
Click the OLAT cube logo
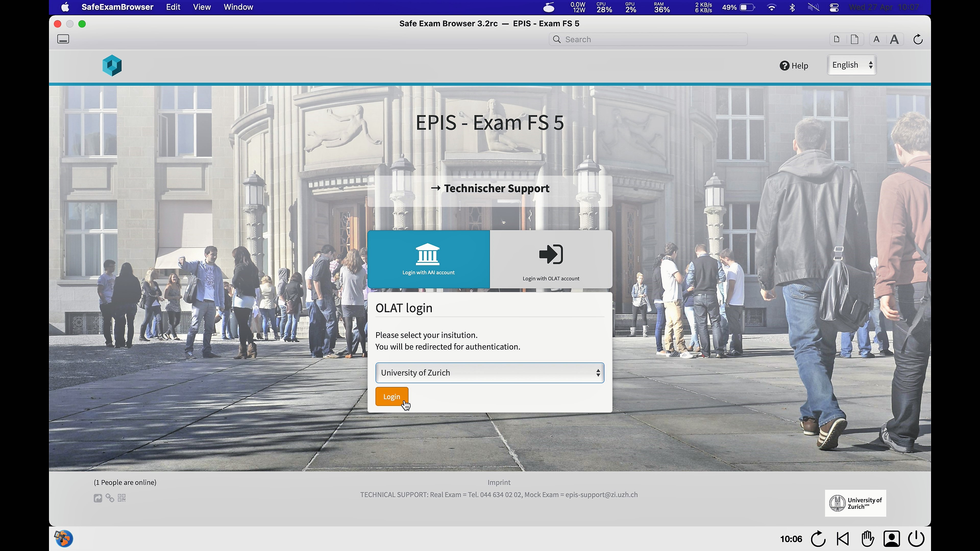click(x=112, y=65)
